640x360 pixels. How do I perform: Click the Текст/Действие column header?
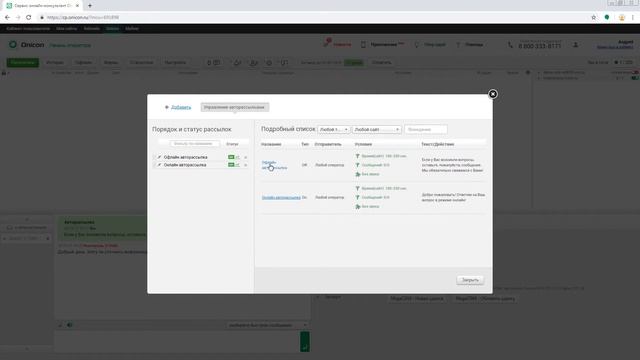[438, 144]
